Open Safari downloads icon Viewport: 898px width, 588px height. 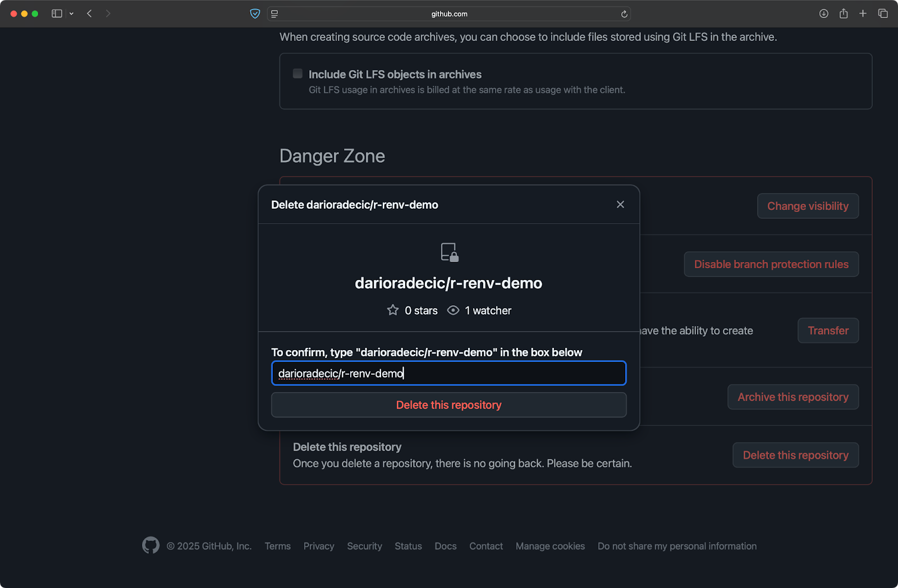pyautogui.click(x=823, y=13)
